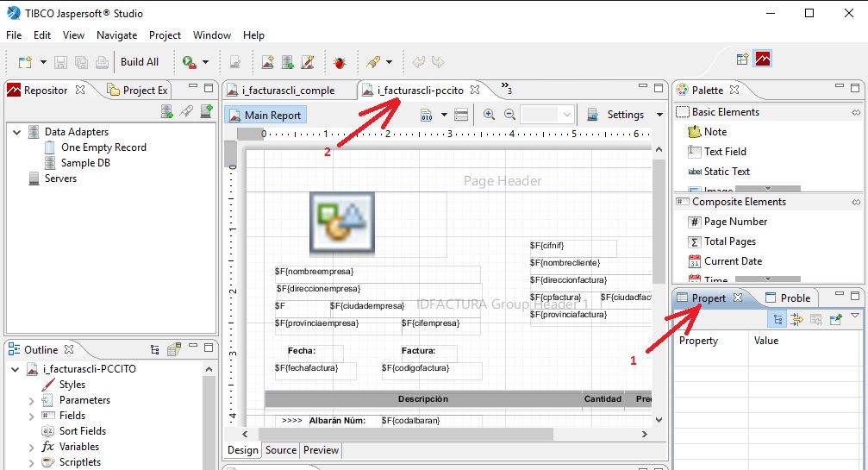
Task: Open the Project menu
Action: point(165,34)
